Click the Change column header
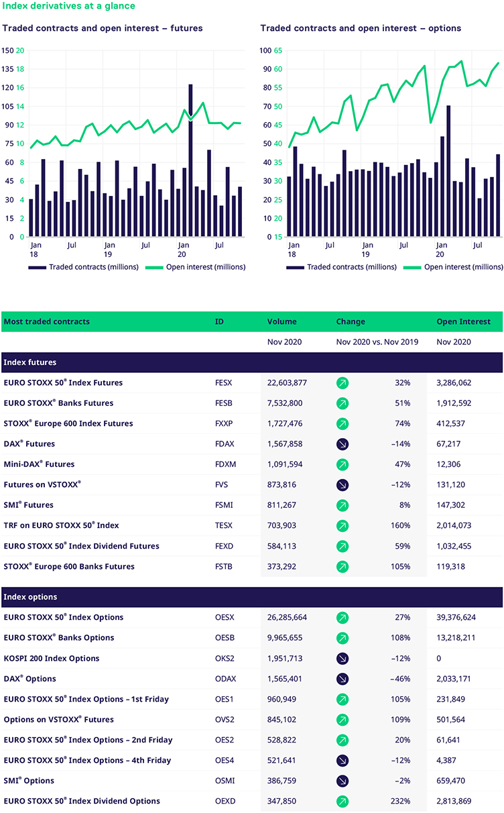The height and width of the screenshot is (813, 504). (351, 322)
